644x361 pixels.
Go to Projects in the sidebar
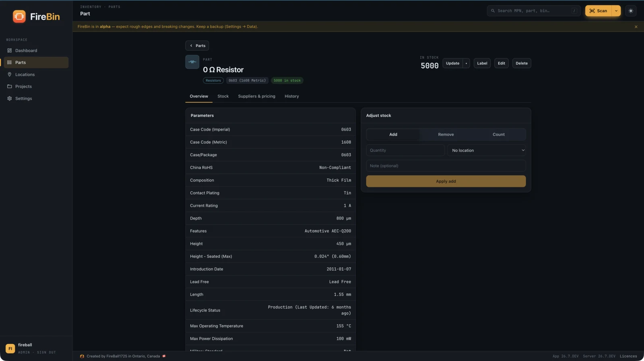point(36,86)
